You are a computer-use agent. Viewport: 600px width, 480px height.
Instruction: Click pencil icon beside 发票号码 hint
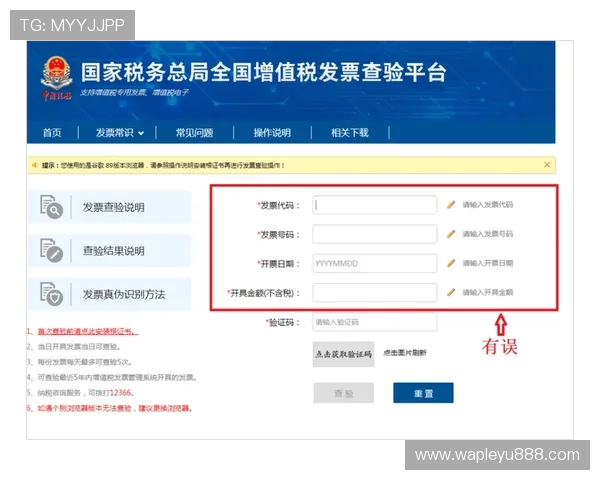click(451, 233)
